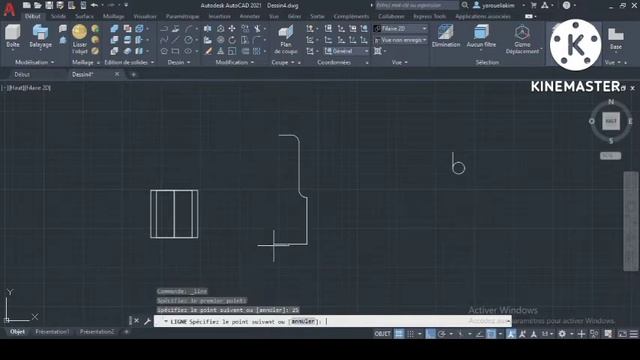Expand the Edition de solides panel
Screen dimensions: 640x360
click(x=129, y=62)
